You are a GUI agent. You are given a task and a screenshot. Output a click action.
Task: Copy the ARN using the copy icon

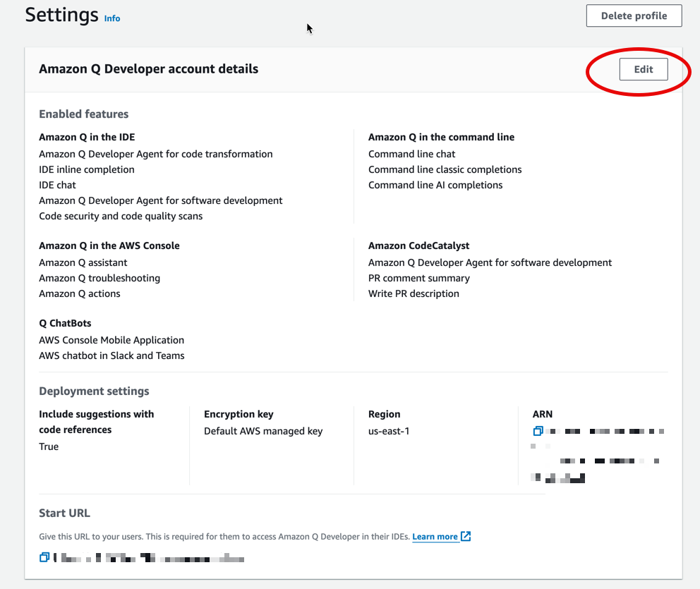point(537,431)
